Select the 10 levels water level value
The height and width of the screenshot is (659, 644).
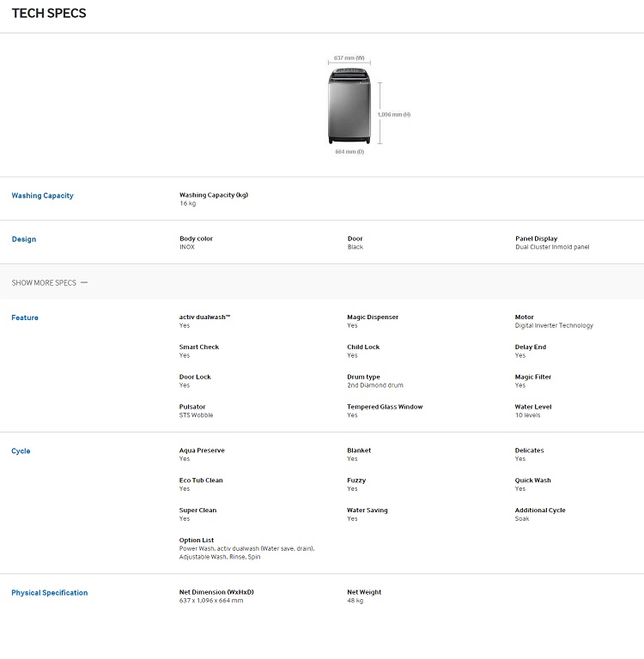527,415
